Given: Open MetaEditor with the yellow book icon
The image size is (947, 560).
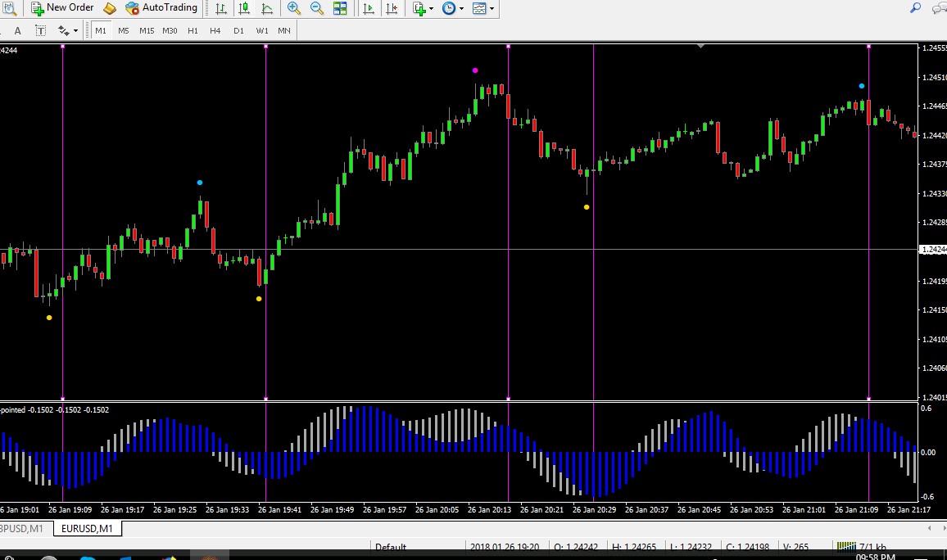Looking at the screenshot, I should [x=109, y=8].
